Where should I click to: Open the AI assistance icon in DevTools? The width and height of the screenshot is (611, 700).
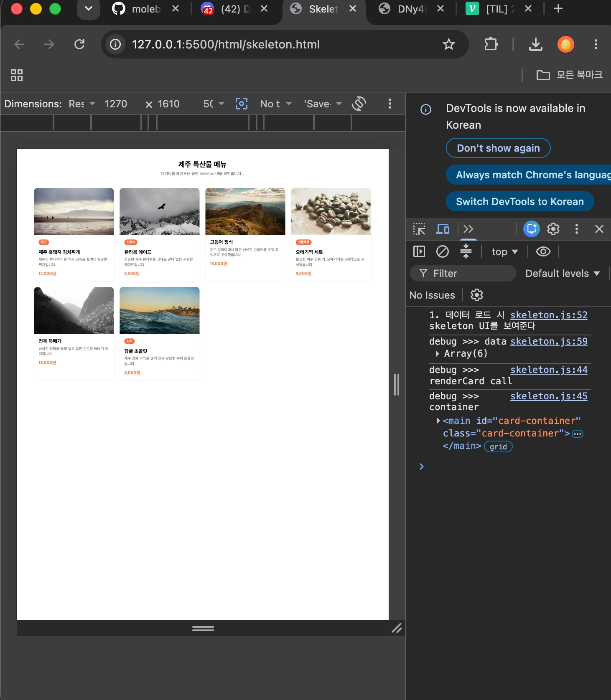[532, 229]
